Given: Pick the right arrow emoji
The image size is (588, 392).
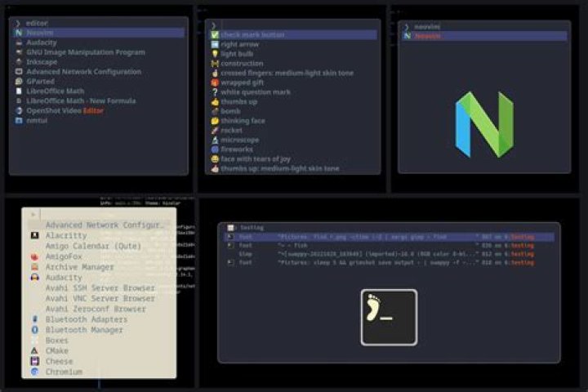Looking at the screenshot, I should (293, 44).
